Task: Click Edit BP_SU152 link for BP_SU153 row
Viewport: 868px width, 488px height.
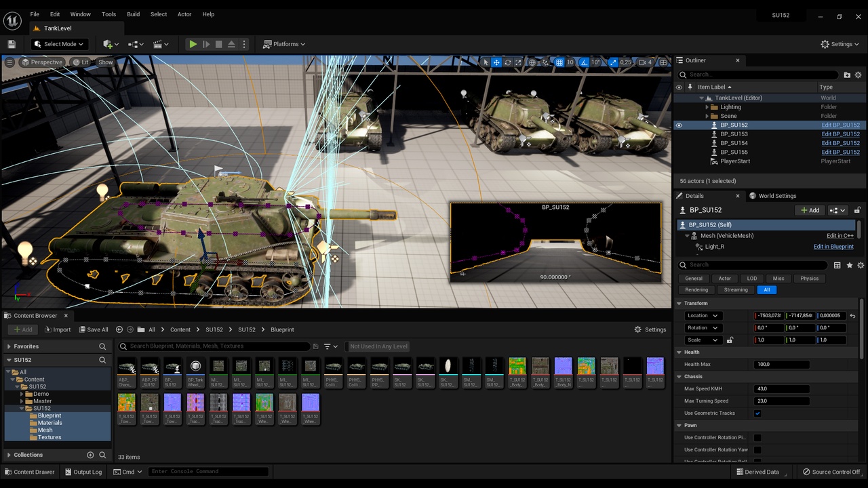Action: (x=841, y=134)
